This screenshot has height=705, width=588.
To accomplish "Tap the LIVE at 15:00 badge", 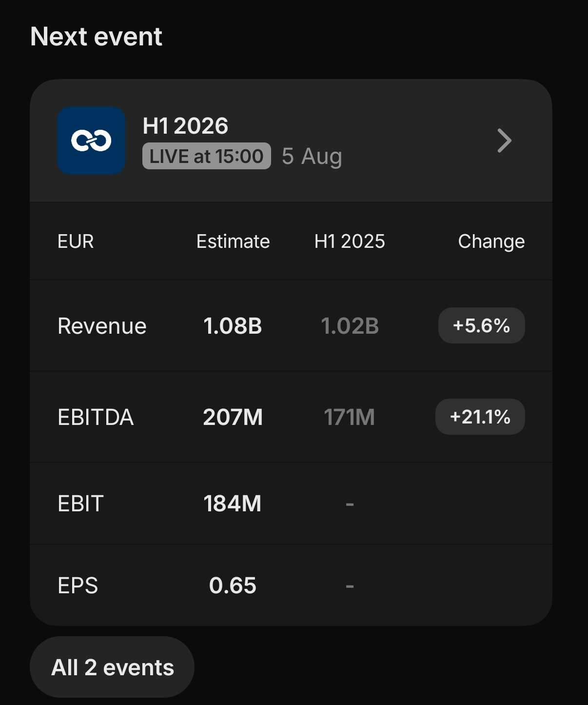I will pyautogui.click(x=206, y=156).
